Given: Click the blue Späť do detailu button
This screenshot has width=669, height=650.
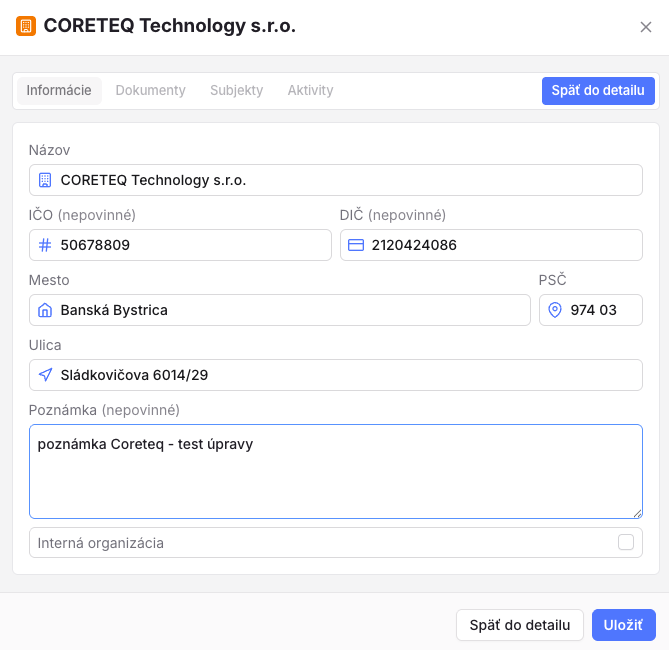Looking at the screenshot, I should 598,90.
